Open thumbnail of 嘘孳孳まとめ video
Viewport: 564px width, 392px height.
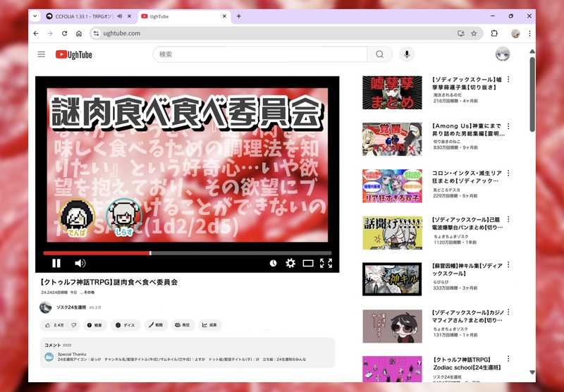pyautogui.click(x=392, y=92)
